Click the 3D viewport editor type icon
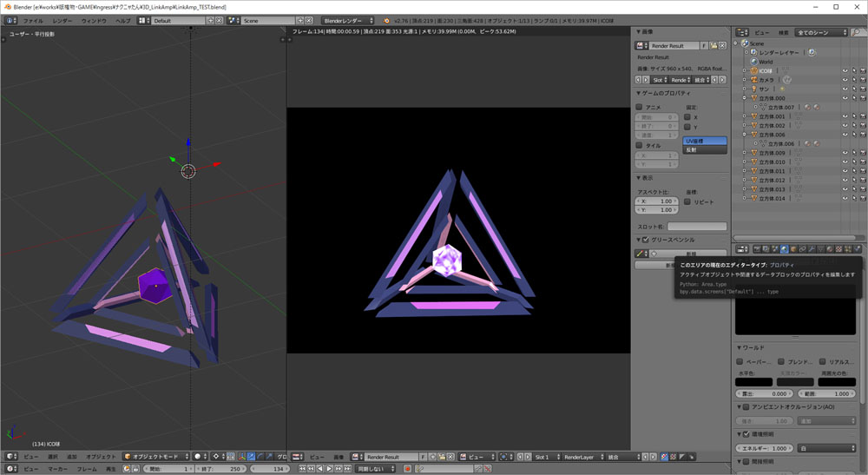 coord(10,457)
